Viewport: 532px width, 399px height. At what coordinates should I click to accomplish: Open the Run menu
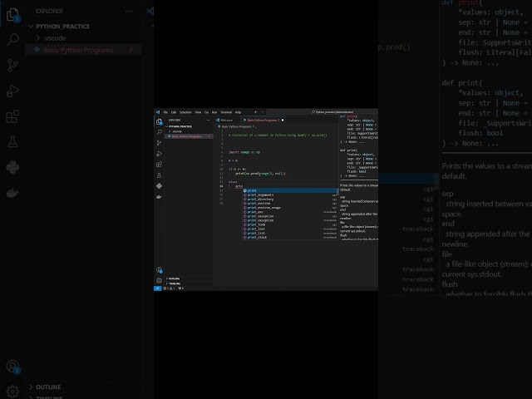(214, 112)
